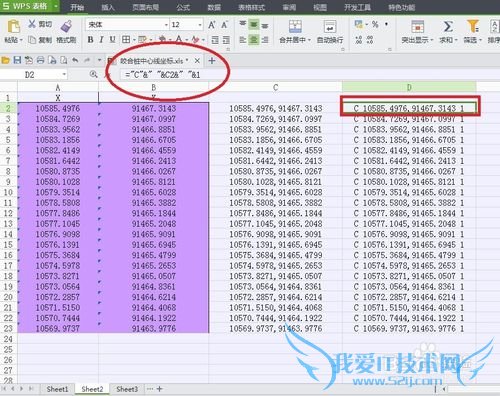The image size is (500, 396).
Task: Select the Format Painter (格式刷) brush
Action: point(66,26)
